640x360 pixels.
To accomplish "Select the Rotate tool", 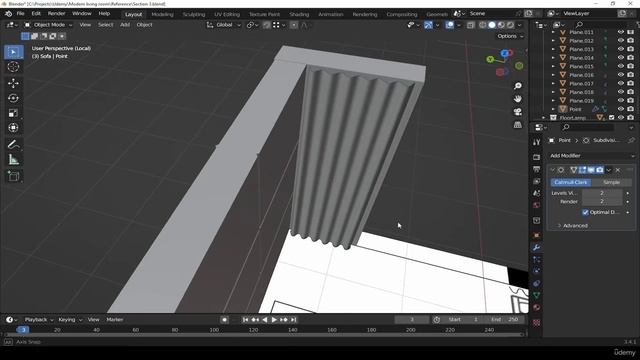I will 13,98.
